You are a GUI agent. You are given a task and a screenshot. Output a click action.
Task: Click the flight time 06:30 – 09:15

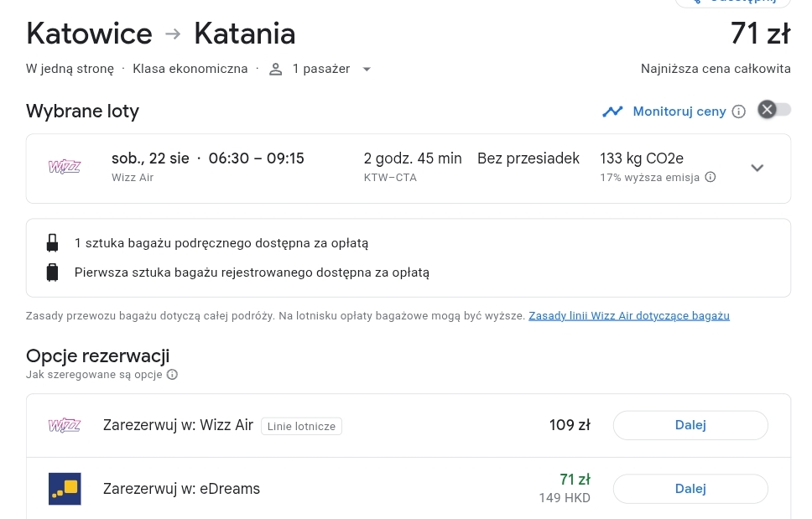coord(257,158)
